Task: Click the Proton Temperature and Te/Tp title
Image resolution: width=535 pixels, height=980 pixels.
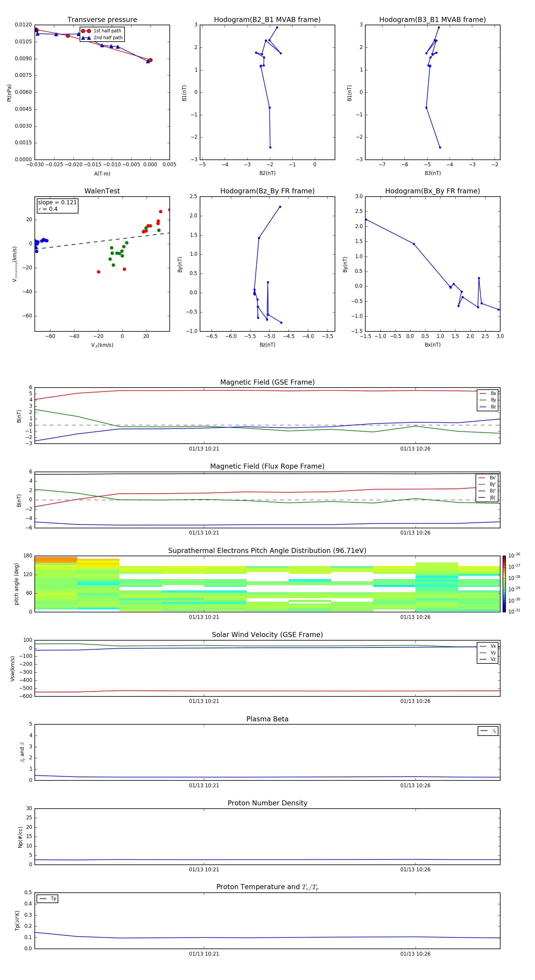Action: pos(267,887)
